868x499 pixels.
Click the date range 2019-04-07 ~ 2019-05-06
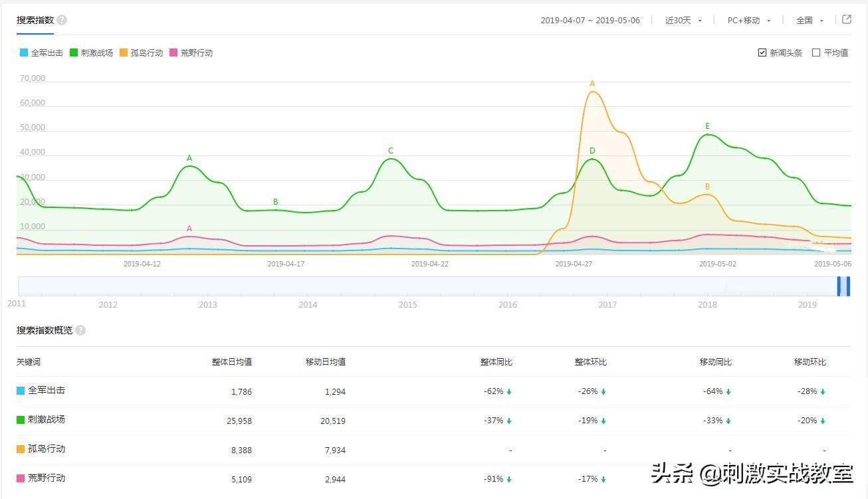[x=590, y=21]
